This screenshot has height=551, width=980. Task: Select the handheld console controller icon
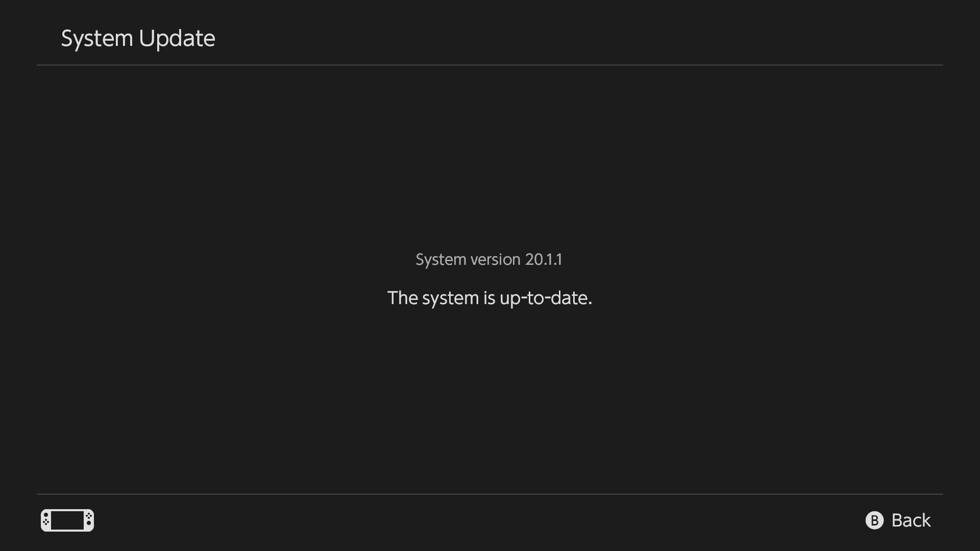[x=67, y=520]
